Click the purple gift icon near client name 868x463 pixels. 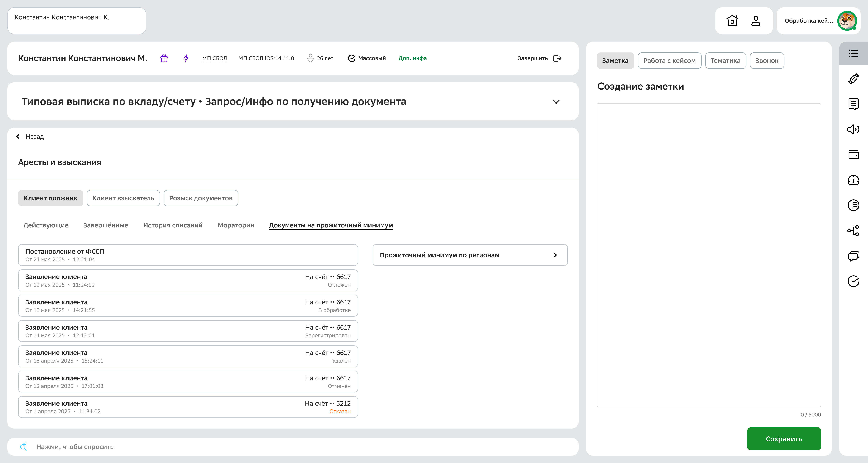coord(164,58)
